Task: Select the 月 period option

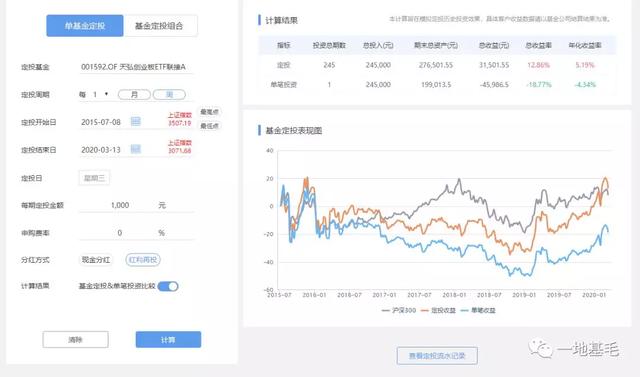Action: pos(134,95)
